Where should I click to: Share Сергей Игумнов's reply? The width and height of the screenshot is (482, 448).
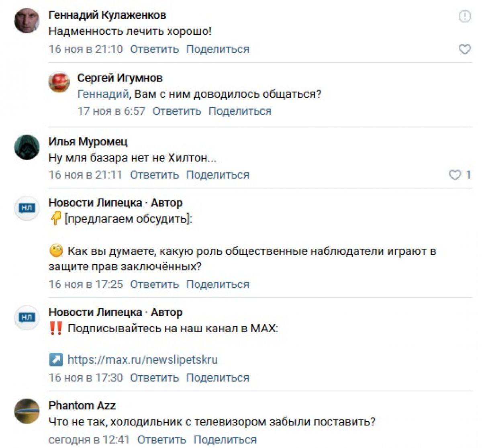click(x=240, y=111)
